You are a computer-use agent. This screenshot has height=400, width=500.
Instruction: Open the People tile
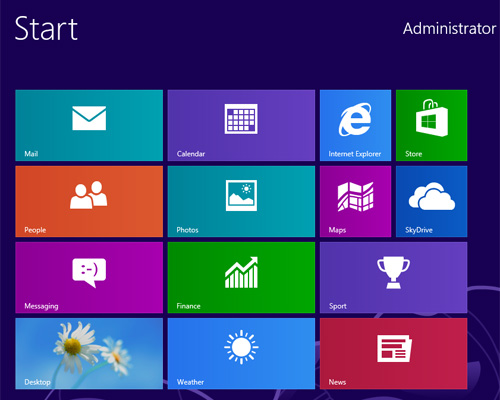(89, 201)
